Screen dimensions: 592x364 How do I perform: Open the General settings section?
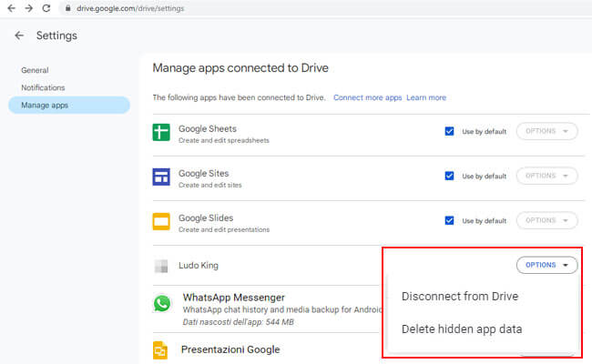(x=35, y=70)
